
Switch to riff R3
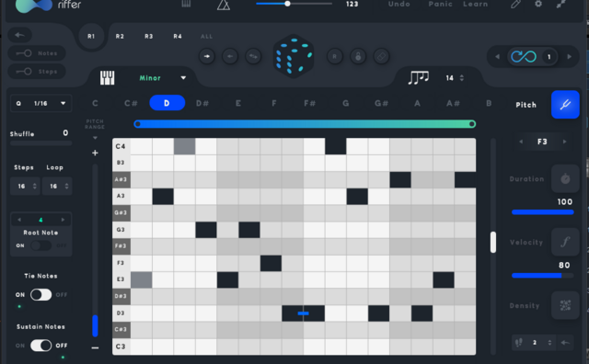pyautogui.click(x=149, y=36)
